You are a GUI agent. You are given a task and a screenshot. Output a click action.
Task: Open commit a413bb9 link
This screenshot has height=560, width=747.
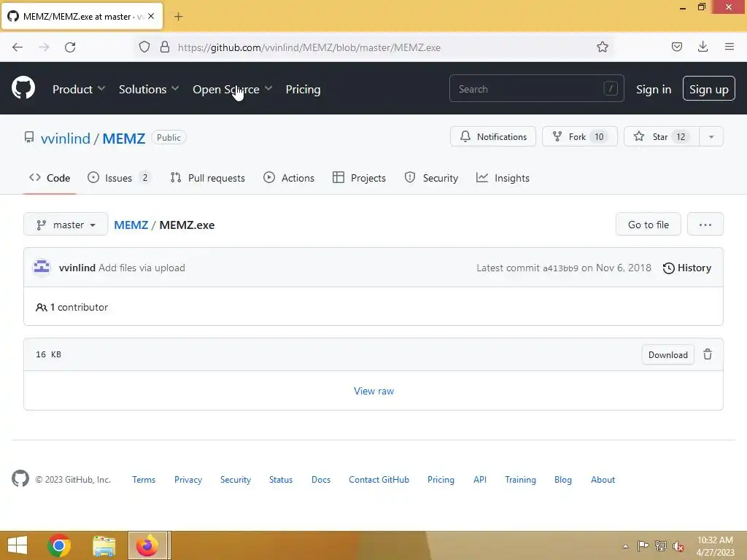[560, 268]
